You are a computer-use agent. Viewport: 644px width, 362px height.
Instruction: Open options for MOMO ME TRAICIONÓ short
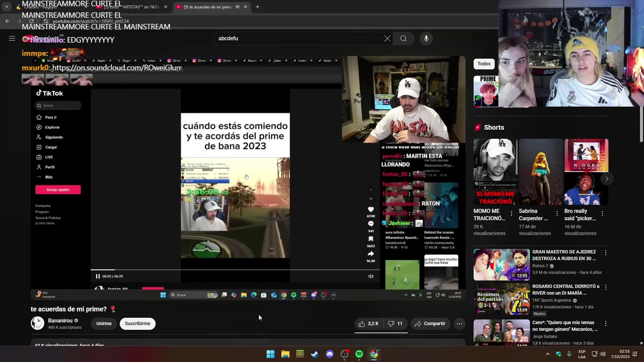click(x=511, y=214)
